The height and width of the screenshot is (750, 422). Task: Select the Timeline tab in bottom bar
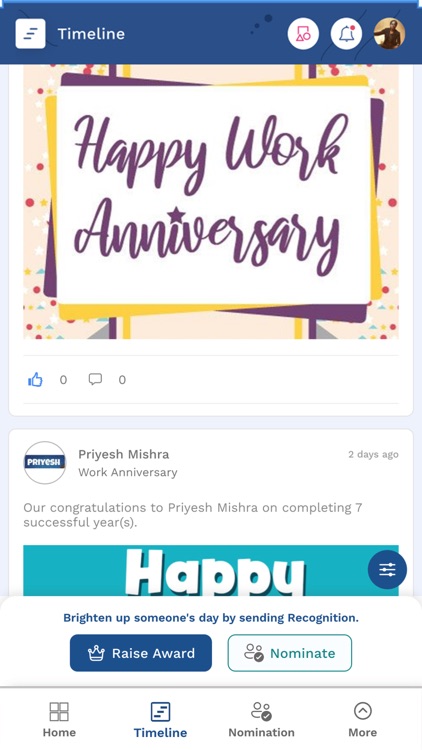(x=160, y=719)
